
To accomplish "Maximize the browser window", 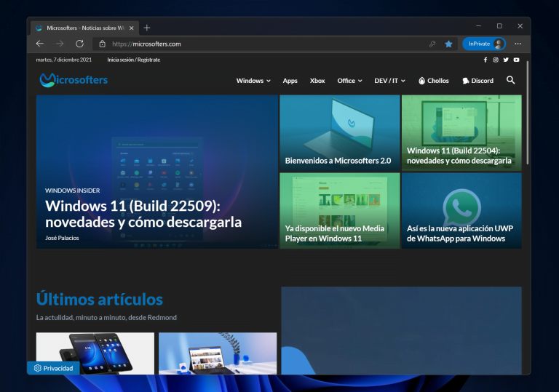I will [x=499, y=26].
